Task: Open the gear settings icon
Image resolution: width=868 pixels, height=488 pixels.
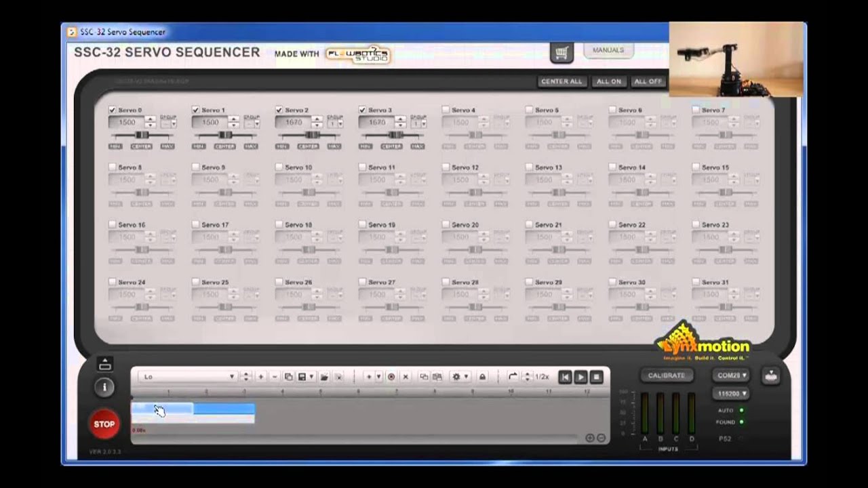Action: pyautogui.click(x=456, y=377)
